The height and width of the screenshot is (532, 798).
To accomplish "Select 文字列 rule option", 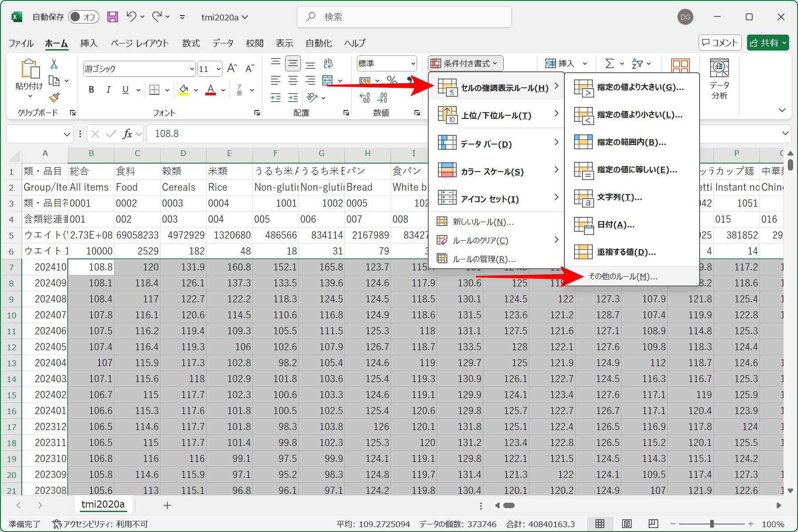I will (632, 197).
